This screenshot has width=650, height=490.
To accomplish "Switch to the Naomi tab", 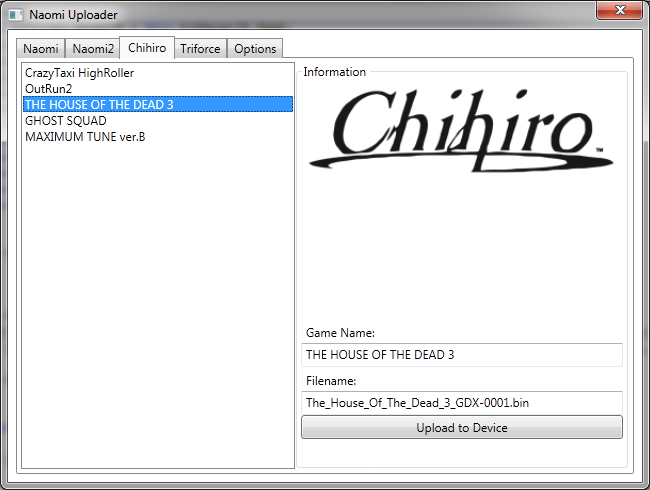I will point(41,49).
